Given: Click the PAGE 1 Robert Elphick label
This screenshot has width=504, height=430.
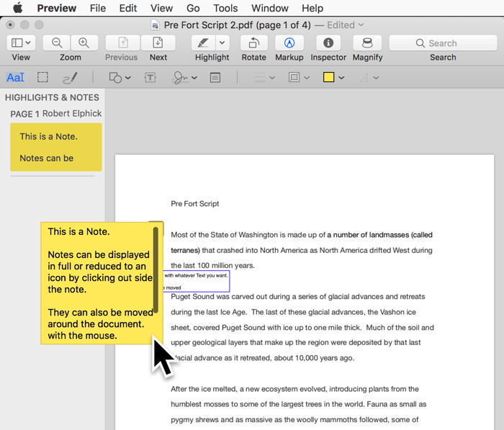Looking at the screenshot, I should click(x=56, y=114).
